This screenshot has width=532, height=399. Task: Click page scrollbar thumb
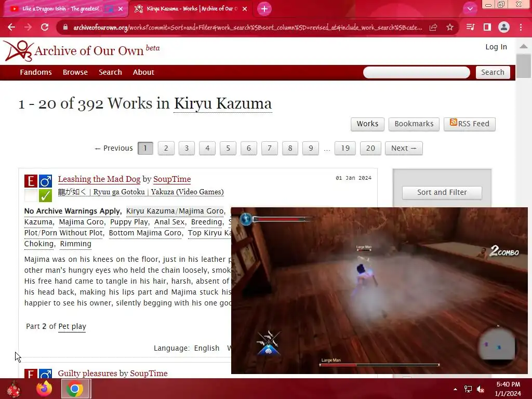524,66
